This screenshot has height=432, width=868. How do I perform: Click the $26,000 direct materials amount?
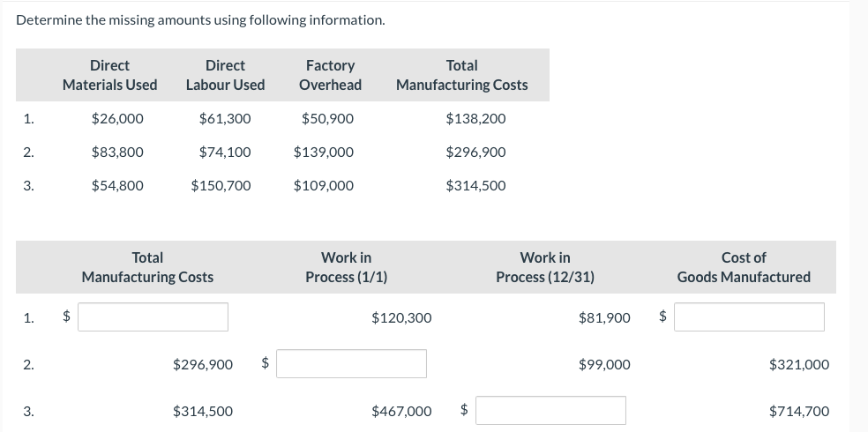(x=117, y=118)
